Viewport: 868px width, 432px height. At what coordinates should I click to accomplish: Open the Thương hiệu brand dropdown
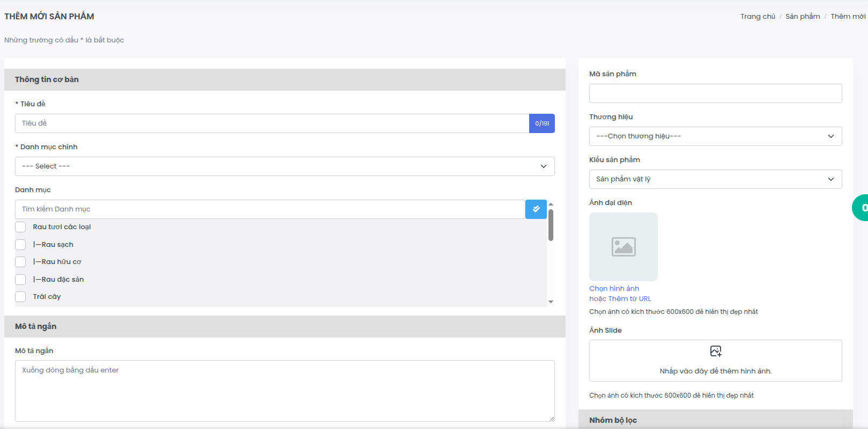(x=715, y=136)
